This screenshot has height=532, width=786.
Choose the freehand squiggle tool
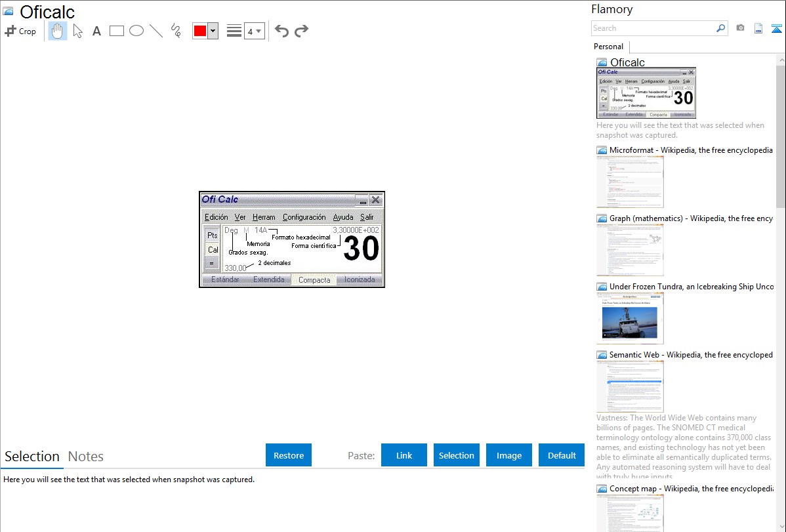pyautogui.click(x=176, y=31)
